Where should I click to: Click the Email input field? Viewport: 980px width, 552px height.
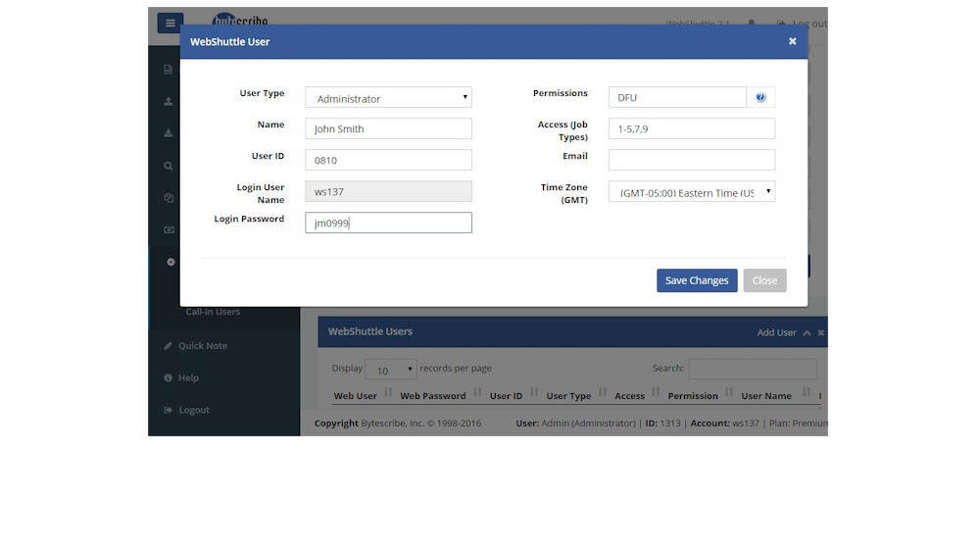click(691, 160)
